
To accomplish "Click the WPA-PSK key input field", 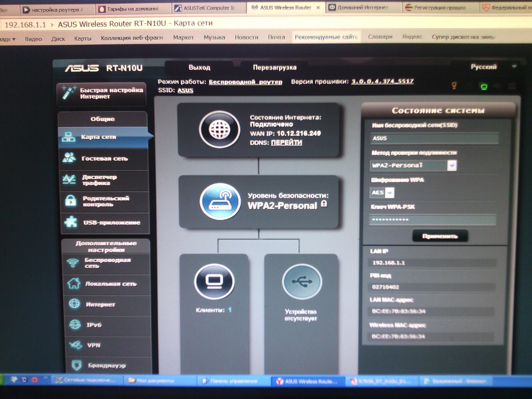I will (432, 220).
